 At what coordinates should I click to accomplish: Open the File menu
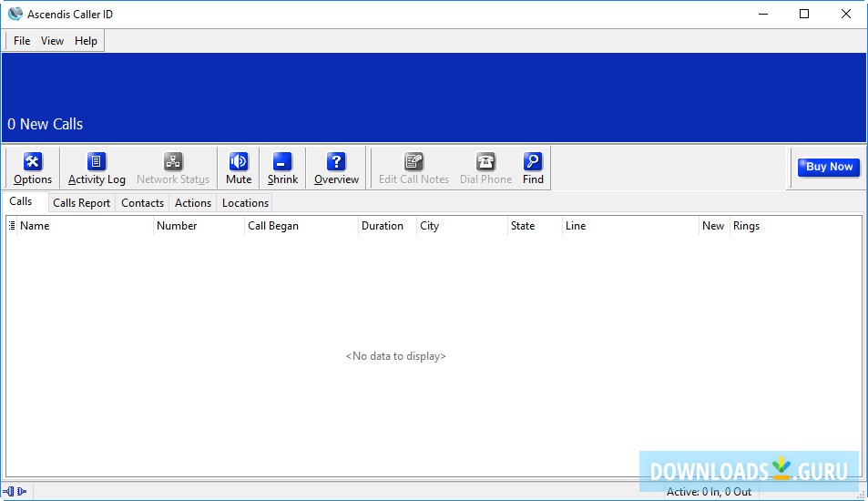click(22, 40)
